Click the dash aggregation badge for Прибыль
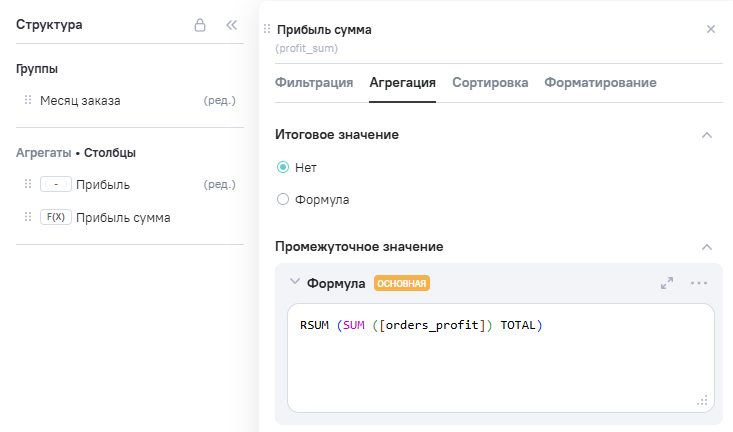Screen dimensions: 733x432 (x=56, y=184)
